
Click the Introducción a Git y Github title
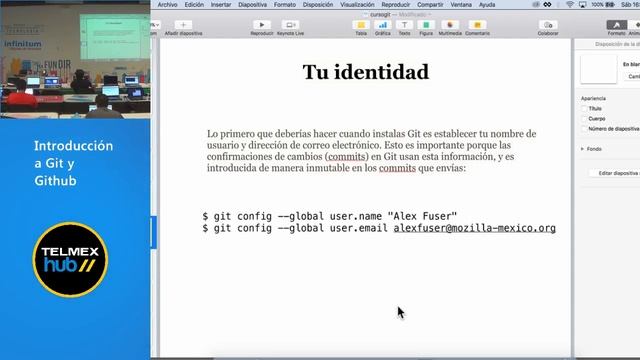coord(73,163)
